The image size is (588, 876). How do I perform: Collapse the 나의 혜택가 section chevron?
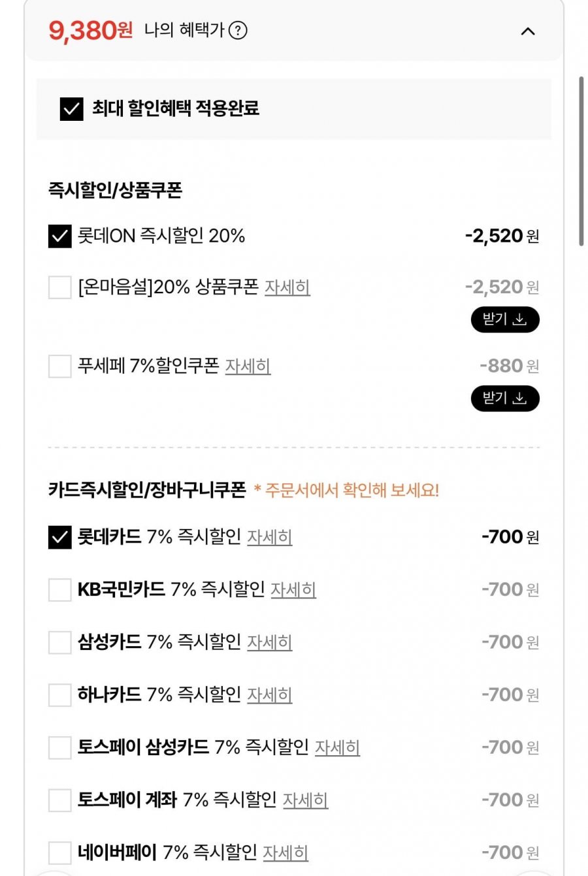528,31
